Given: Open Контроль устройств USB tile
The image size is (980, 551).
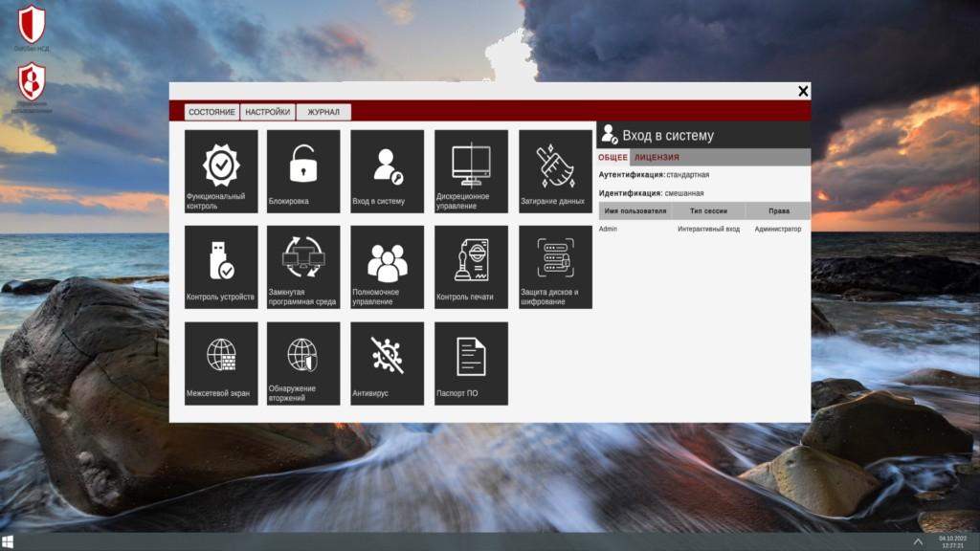Looking at the screenshot, I should tap(221, 267).
